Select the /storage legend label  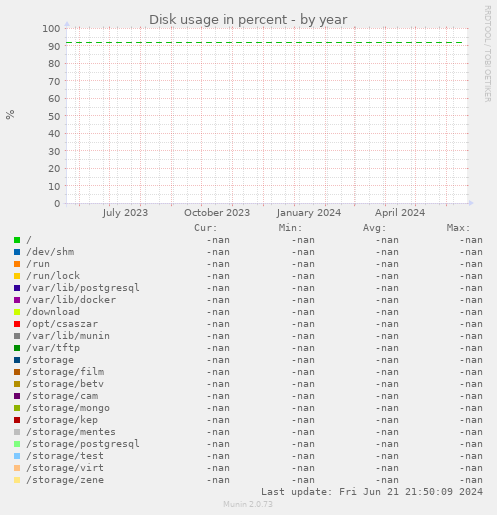pos(50,360)
